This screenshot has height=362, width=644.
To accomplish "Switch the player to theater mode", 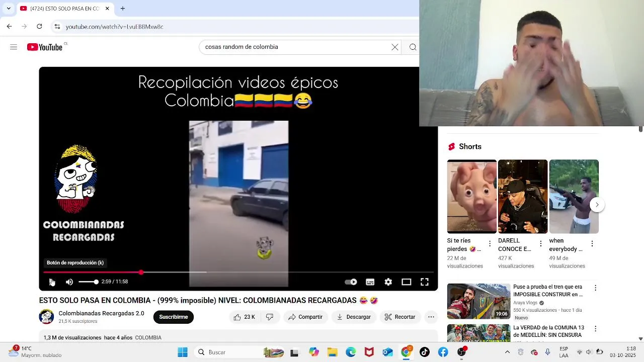I will click(406, 282).
